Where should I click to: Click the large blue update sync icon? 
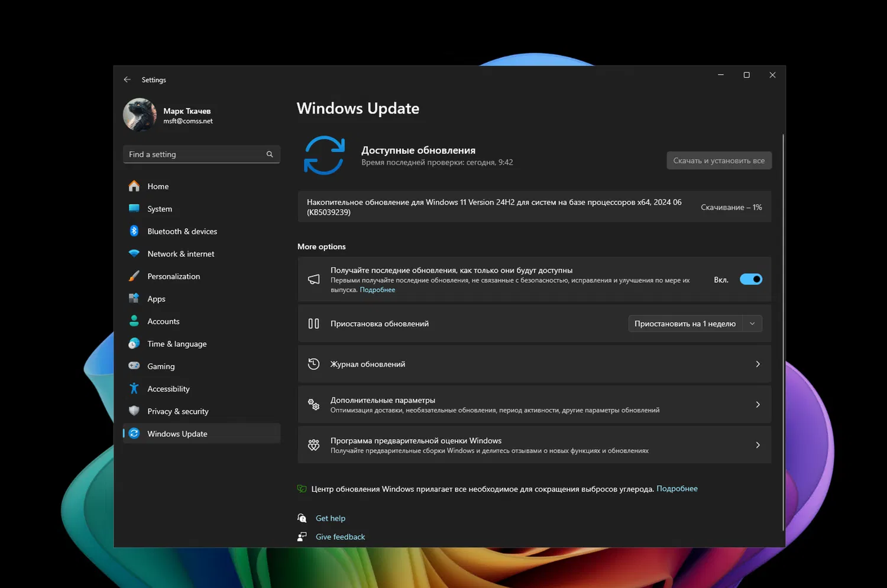coord(324,155)
